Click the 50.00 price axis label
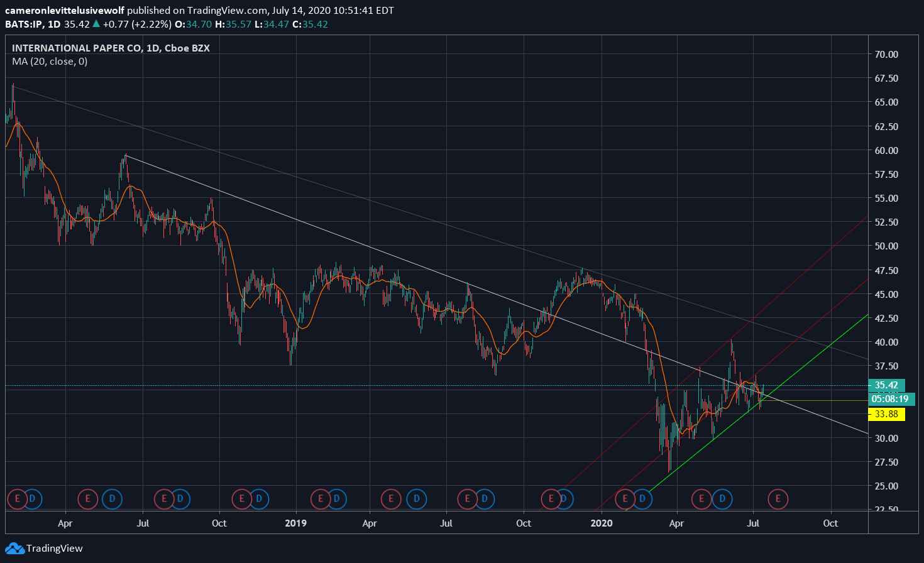 click(x=886, y=246)
